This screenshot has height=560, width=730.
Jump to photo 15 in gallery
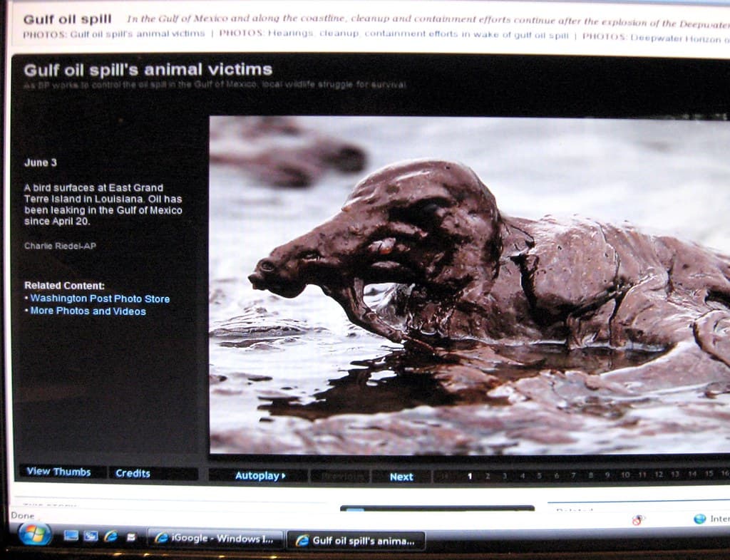(709, 474)
